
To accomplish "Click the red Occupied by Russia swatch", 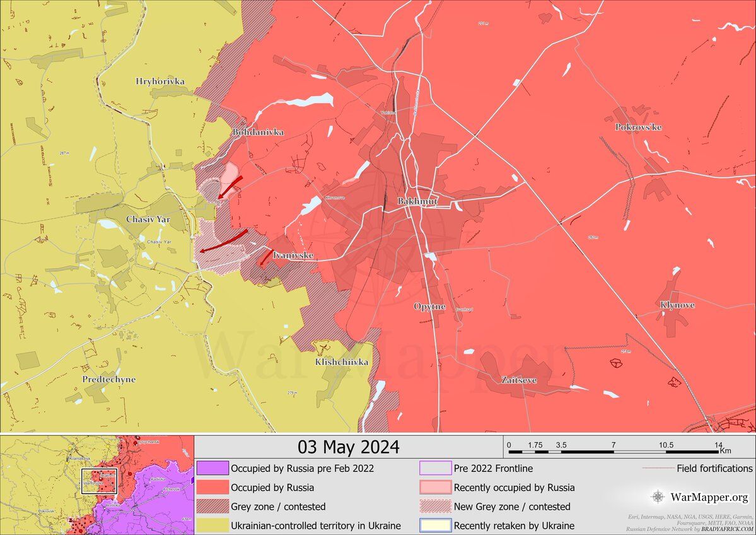I will click(x=212, y=487).
